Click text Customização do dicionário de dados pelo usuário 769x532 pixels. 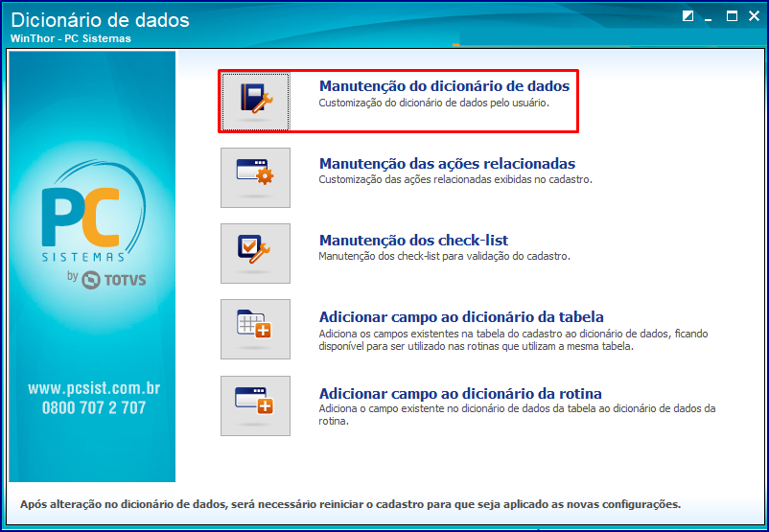coord(434,103)
